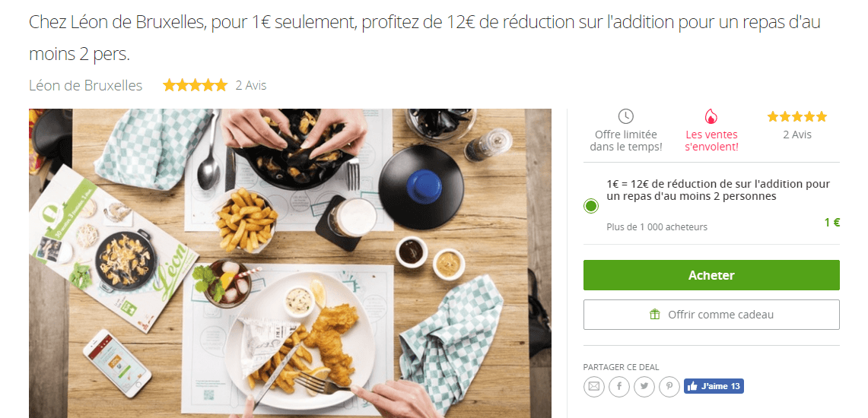The height and width of the screenshot is (418, 868).
Task: Click the deal headline text
Action: coord(424,38)
